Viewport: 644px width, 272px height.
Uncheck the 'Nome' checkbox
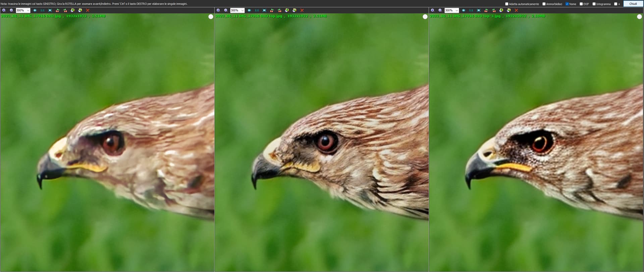567,4
